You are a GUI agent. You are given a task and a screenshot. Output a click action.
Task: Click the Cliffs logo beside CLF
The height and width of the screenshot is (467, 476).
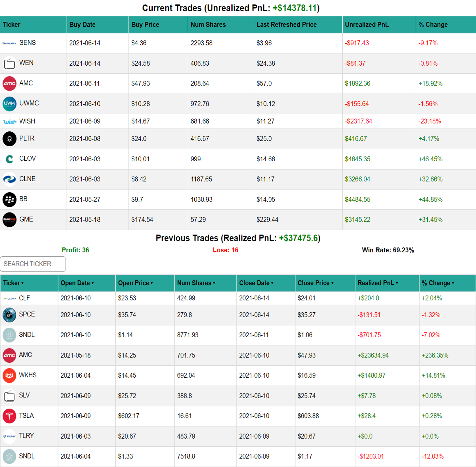point(9,298)
